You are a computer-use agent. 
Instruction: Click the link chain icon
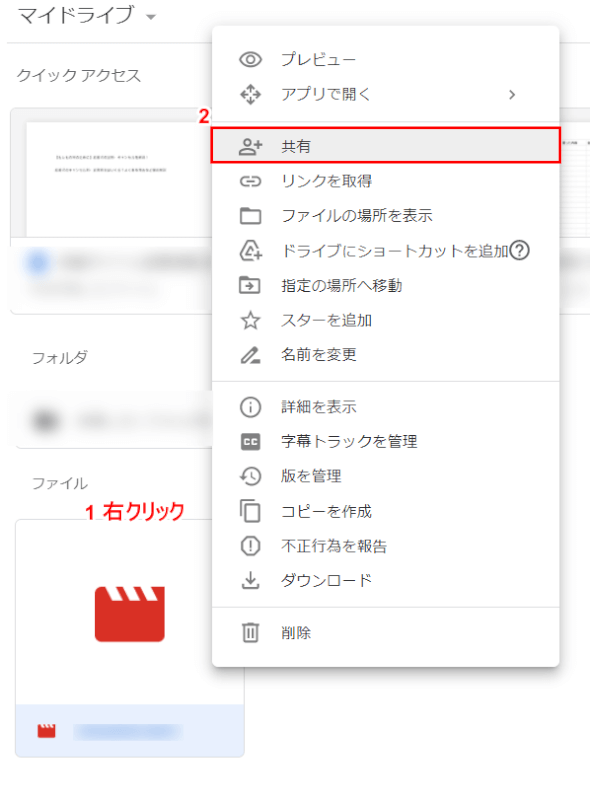pos(250,181)
